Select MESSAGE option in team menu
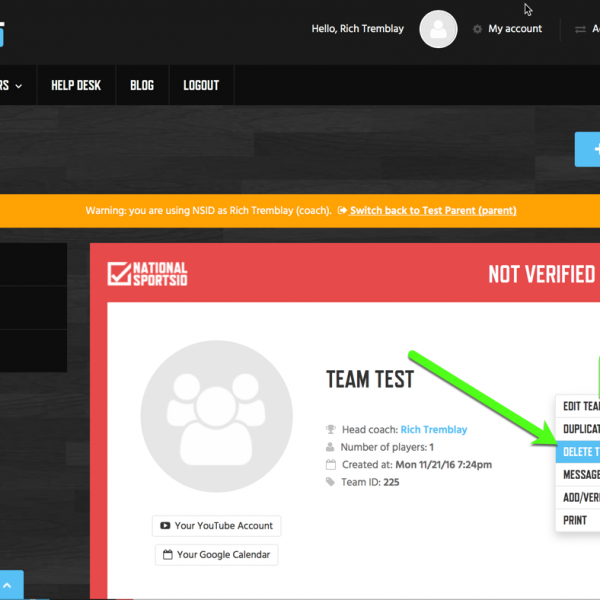This screenshot has height=600, width=600. [x=578, y=474]
